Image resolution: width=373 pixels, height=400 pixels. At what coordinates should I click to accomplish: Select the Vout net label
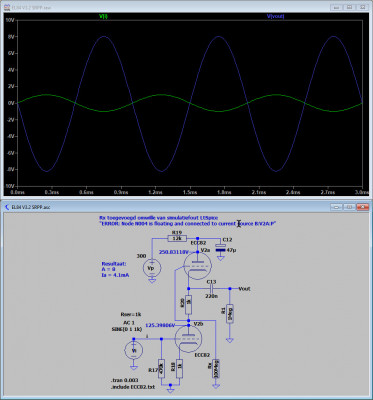[244, 289]
